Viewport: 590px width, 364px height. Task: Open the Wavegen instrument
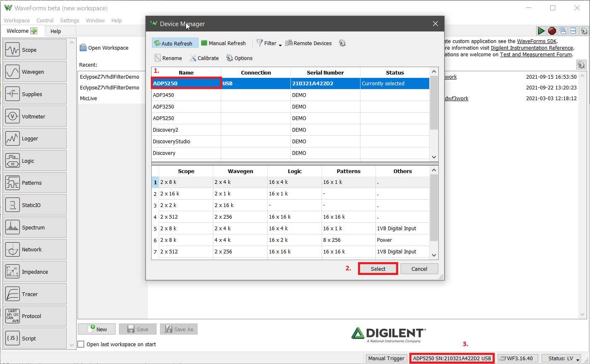click(x=35, y=72)
